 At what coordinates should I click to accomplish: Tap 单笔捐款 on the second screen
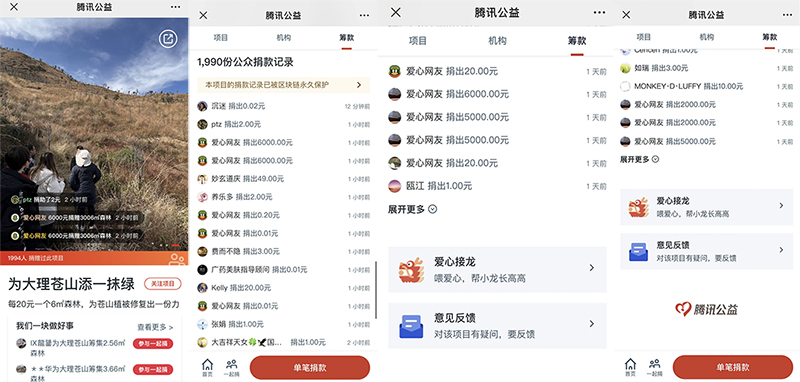pyautogui.click(x=310, y=368)
